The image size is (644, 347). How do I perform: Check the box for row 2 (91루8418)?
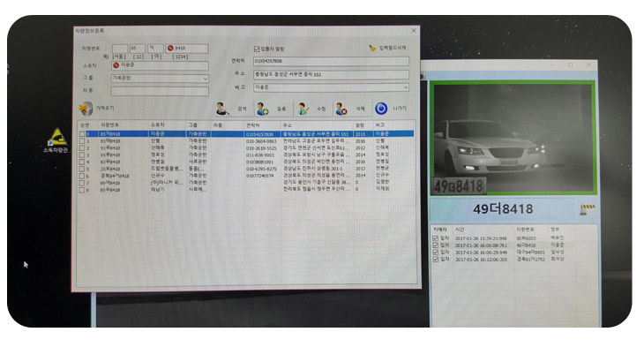(82, 148)
